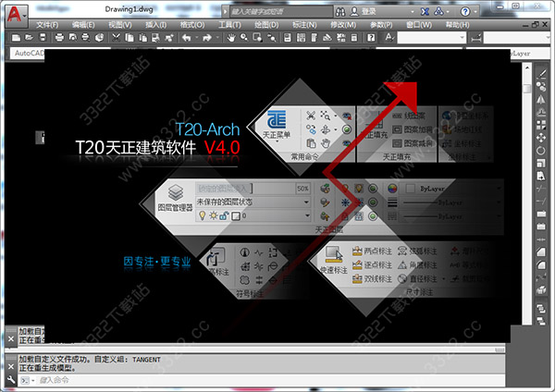Click the command line wrench customize icon
This screenshot has width=555, height=392.
(11, 380)
